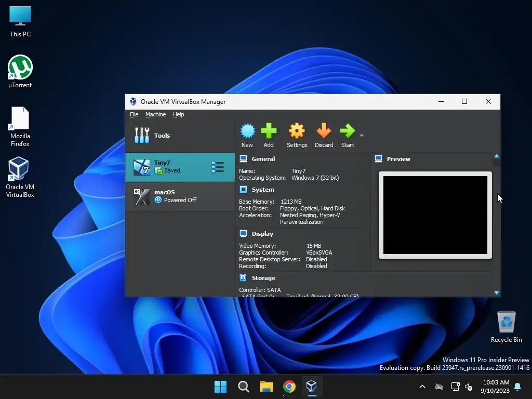This screenshot has height=399, width=532.
Task: Click the 'Saved' state under Tiny7
Action: point(172,170)
